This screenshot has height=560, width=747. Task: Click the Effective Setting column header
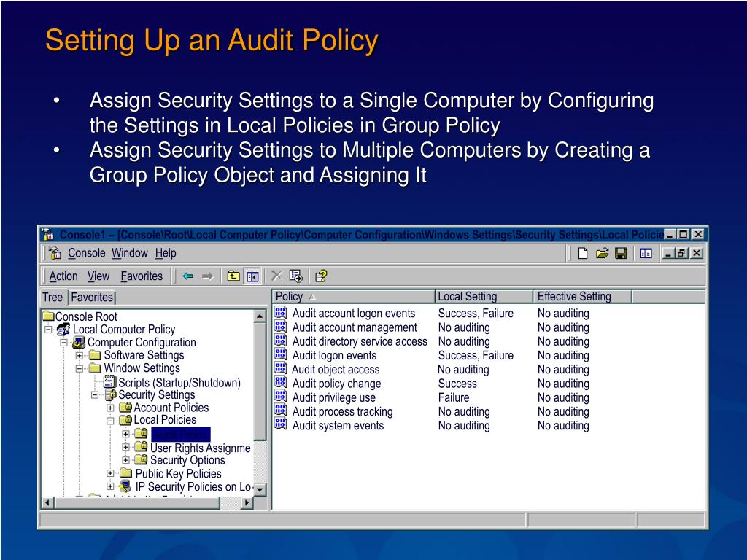point(583,296)
